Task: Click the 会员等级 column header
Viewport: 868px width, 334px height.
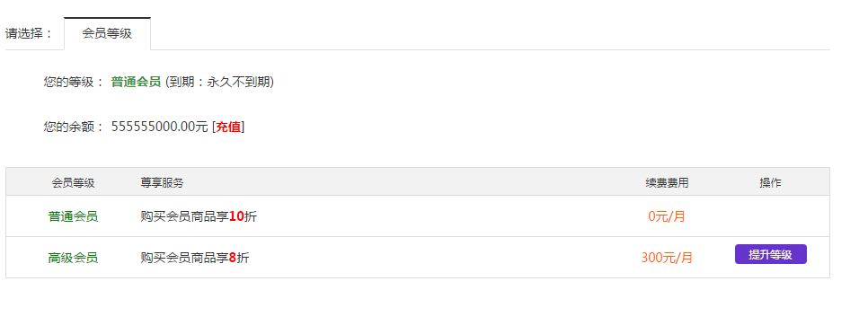Action: coord(73,183)
